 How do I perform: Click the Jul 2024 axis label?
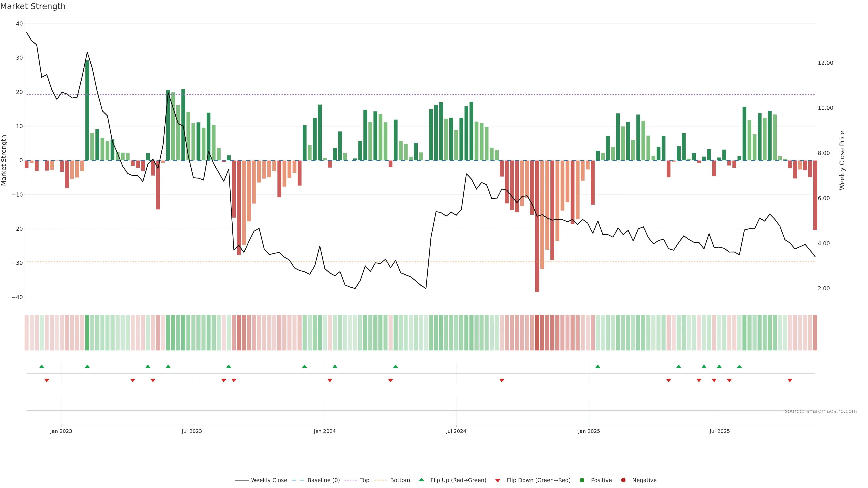tap(456, 431)
